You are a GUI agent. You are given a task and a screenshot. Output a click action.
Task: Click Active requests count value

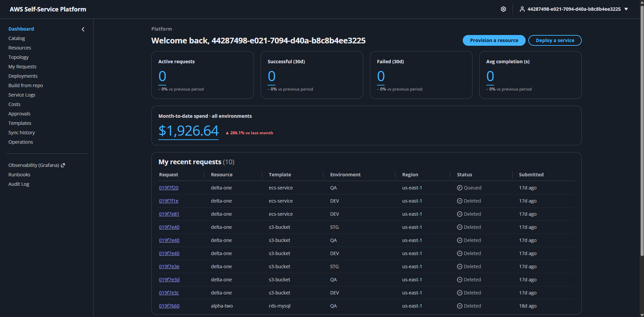[162, 76]
